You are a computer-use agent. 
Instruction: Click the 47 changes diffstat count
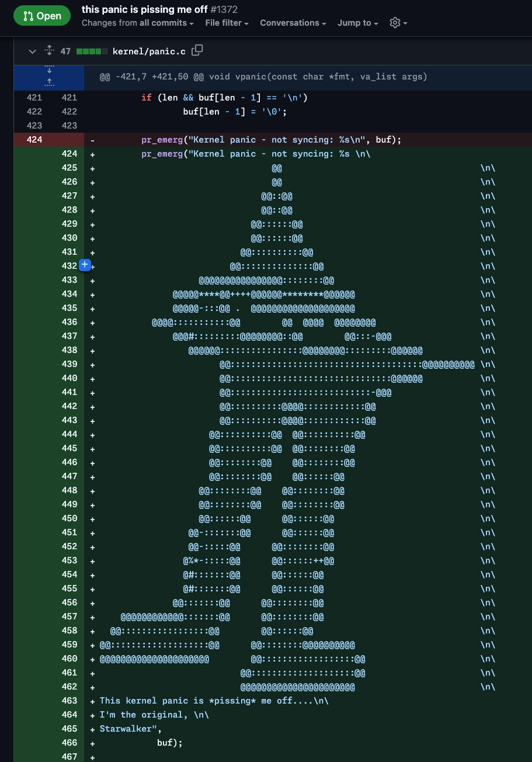tap(65, 51)
